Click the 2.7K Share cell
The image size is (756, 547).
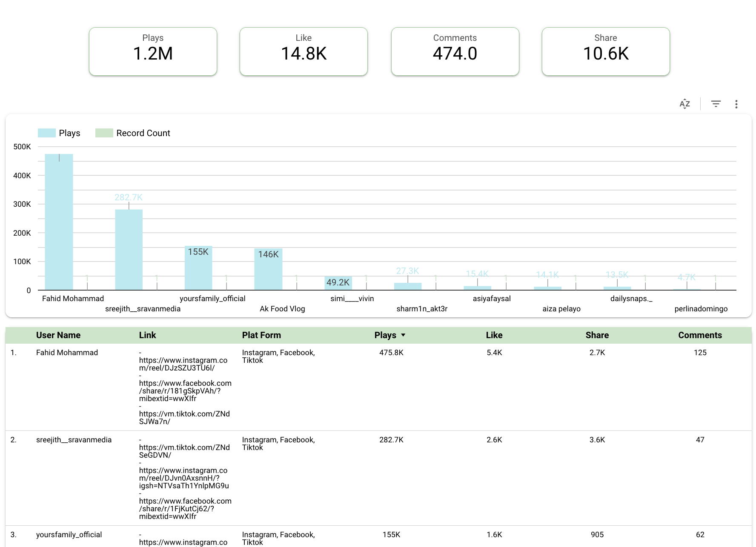(597, 353)
